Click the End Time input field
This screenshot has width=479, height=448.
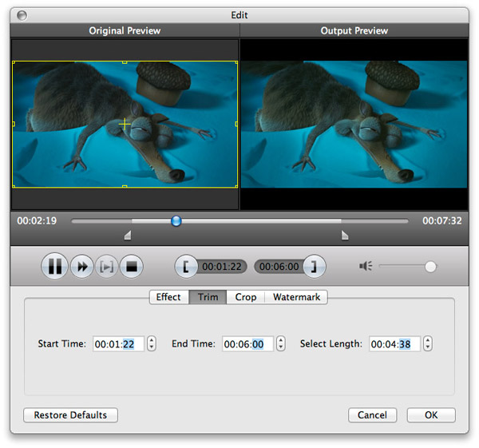tap(247, 344)
